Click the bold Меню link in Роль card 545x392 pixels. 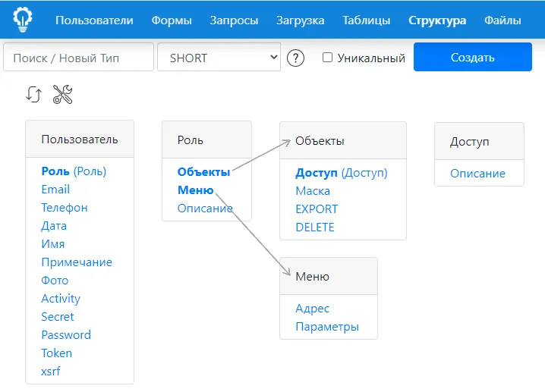[x=195, y=190]
